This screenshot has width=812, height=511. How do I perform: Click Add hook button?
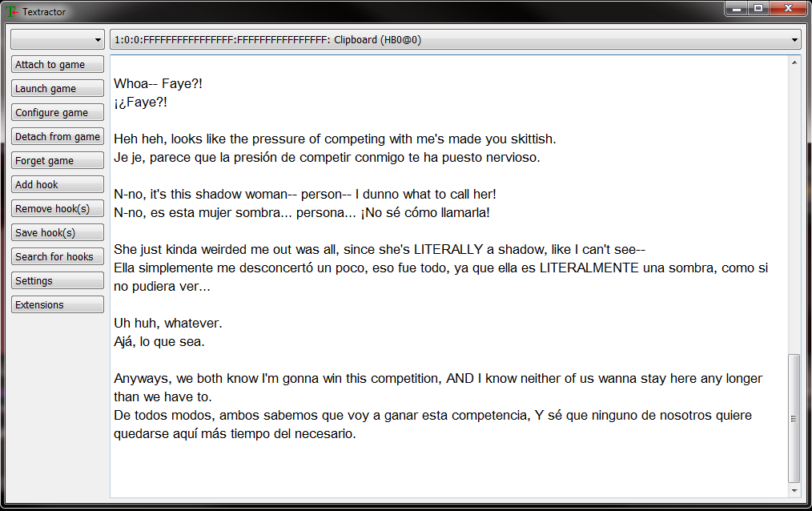click(58, 184)
